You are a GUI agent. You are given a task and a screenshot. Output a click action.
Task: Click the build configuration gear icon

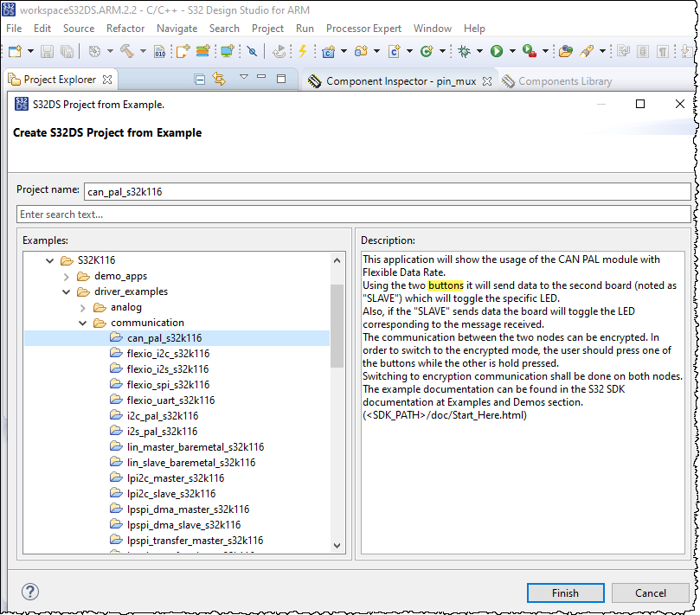pos(94,51)
